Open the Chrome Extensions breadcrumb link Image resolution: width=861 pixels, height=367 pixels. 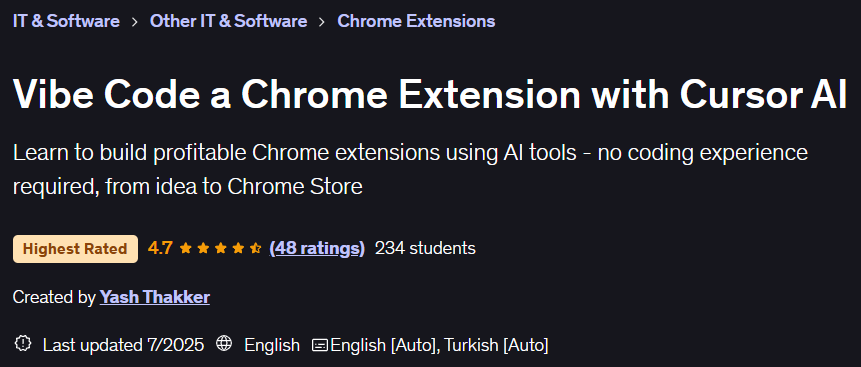pos(416,21)
